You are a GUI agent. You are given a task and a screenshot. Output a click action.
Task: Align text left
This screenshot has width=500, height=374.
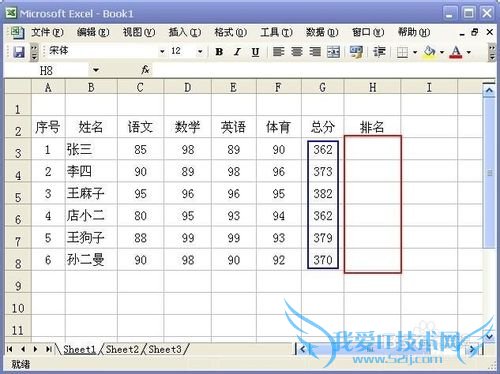click(278, 52)
